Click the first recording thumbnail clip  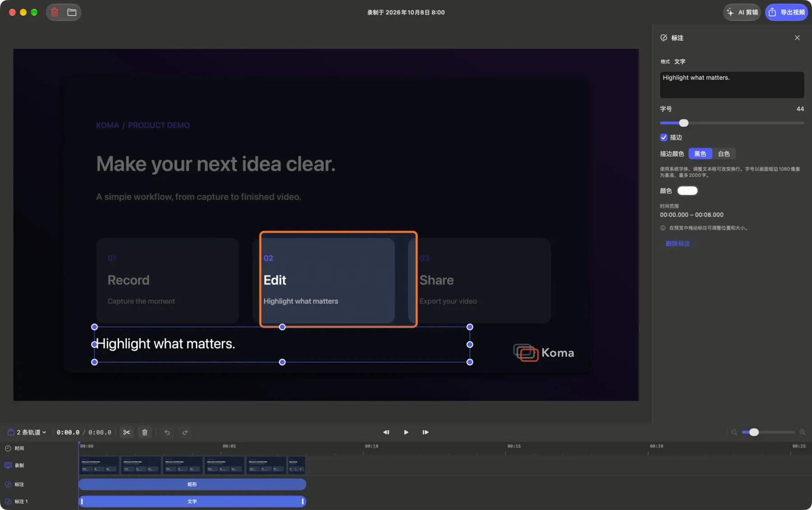tap(99, 465)
